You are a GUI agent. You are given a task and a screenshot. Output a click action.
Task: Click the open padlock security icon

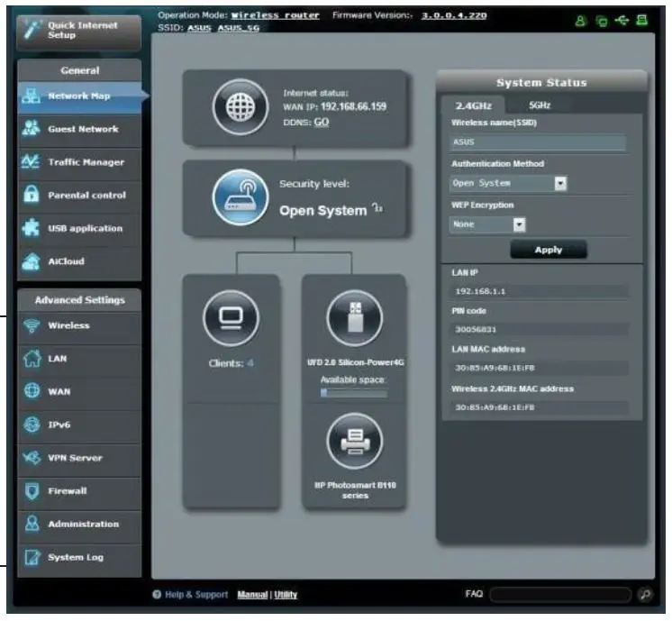377,208
